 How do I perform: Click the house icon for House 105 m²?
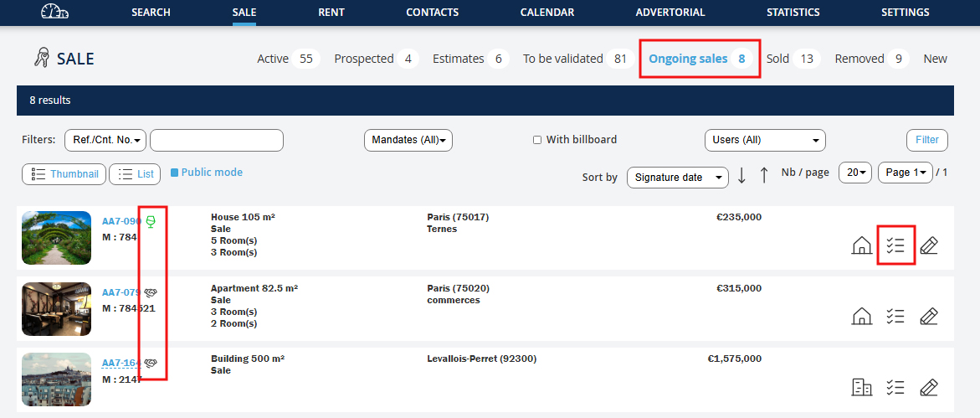(x=861, y=245)
